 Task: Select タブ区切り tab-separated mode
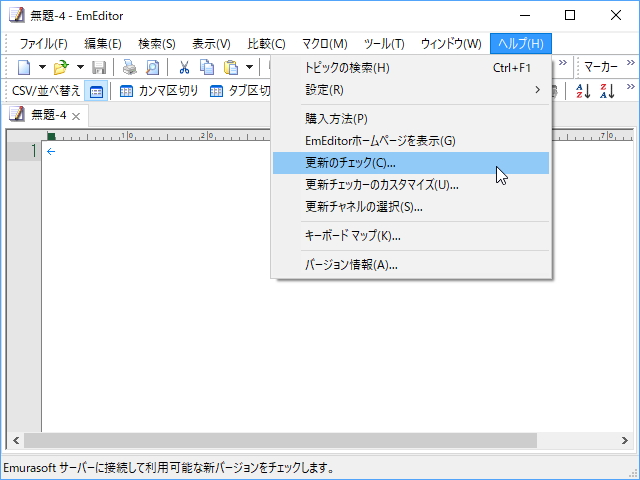(x=240, y=91)
